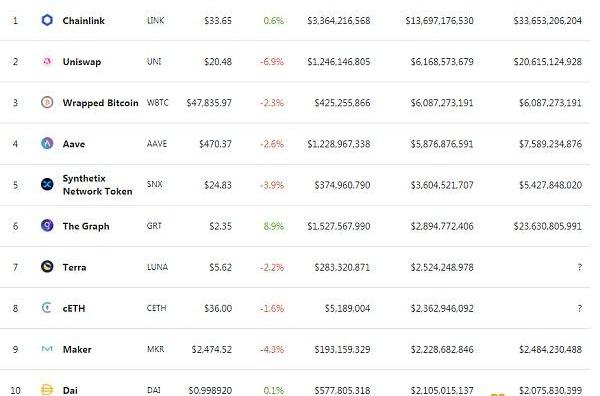Open the Chainlink coin page link
Screen dimensions: 600x396
coord(83,21)
